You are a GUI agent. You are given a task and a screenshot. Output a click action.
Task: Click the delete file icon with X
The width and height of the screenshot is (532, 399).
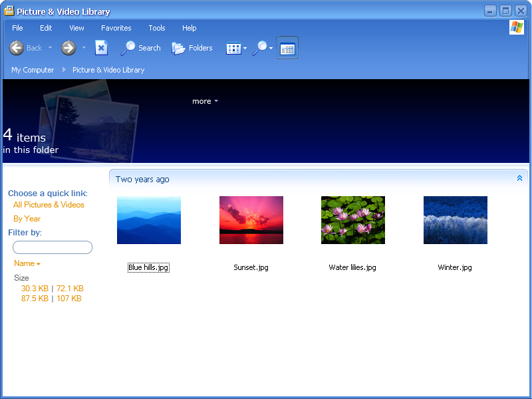[101, 48]
